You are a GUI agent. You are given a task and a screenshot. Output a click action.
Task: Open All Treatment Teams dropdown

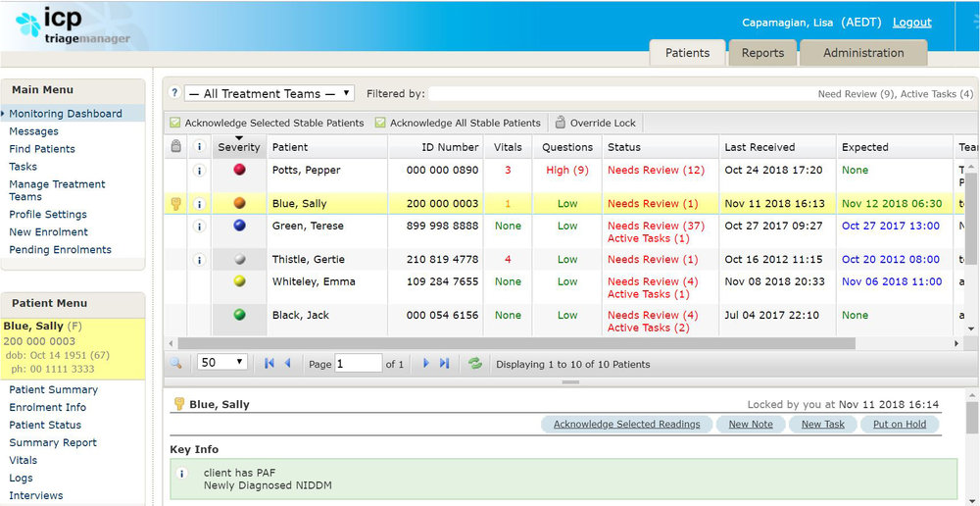pyautogui.click(x=269, y=94)
